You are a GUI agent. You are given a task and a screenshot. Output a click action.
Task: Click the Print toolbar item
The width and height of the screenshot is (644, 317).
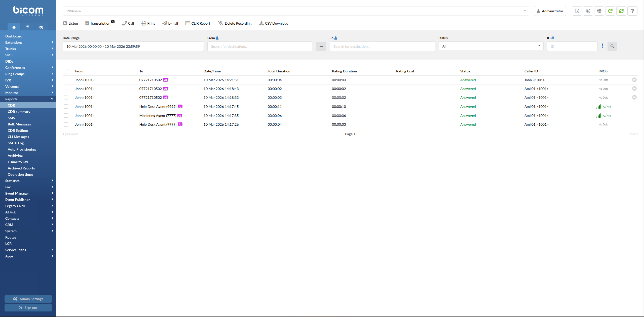(x=148, y=23)
